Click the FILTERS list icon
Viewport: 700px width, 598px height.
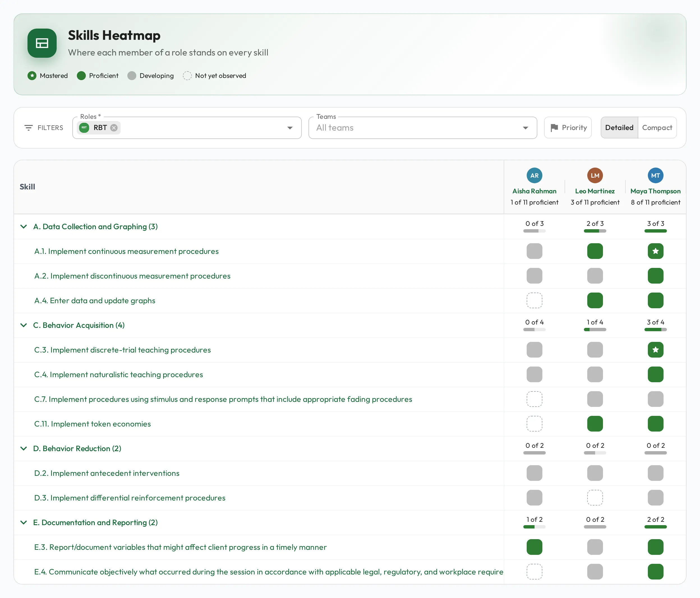pyautogui.click(x=29, y=128)
